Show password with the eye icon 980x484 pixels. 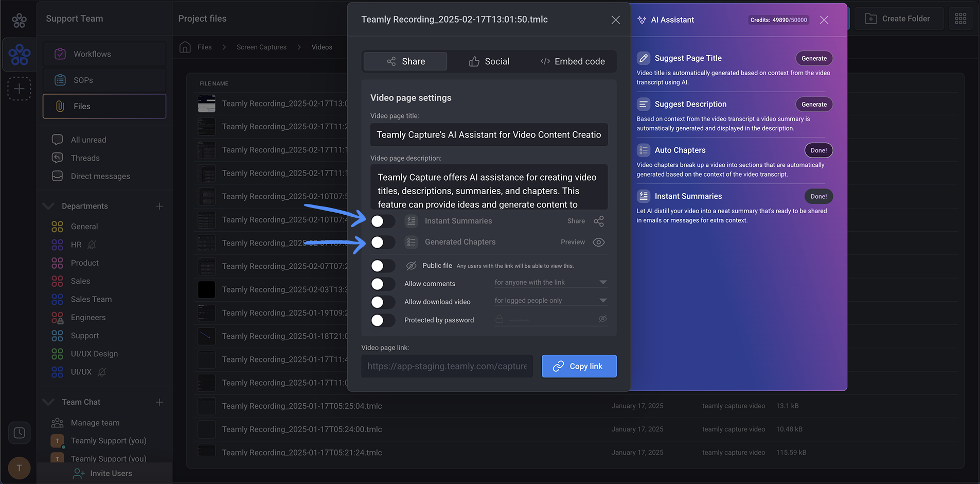coord(603,319)
